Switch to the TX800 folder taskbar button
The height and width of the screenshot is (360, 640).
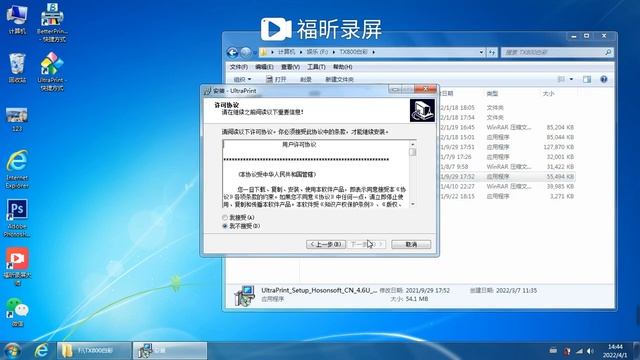[x=94, y=351]
